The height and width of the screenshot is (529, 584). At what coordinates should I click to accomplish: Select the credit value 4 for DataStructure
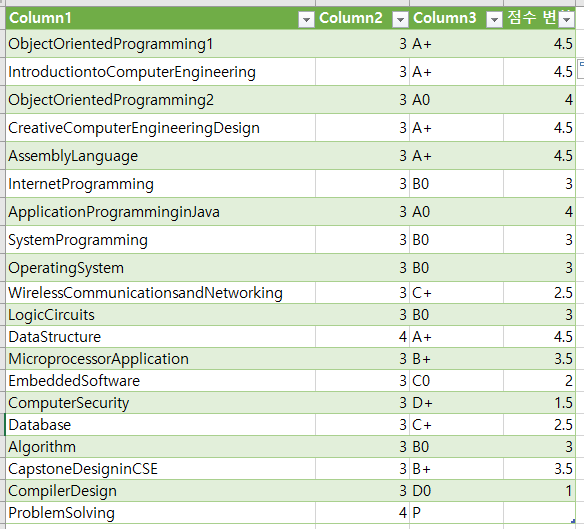click(362, 337)
